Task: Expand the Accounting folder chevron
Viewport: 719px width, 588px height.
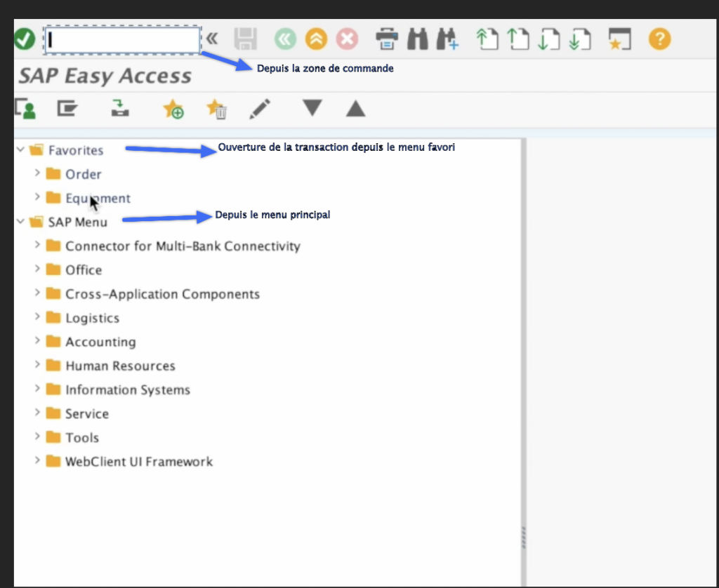Action: [38, 341]
